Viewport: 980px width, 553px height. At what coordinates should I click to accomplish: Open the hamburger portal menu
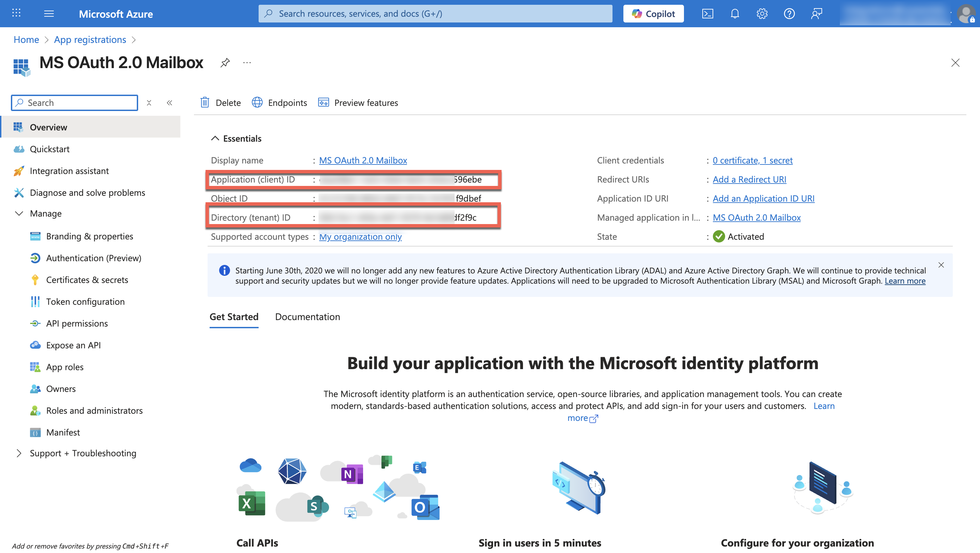pos(49,14)
